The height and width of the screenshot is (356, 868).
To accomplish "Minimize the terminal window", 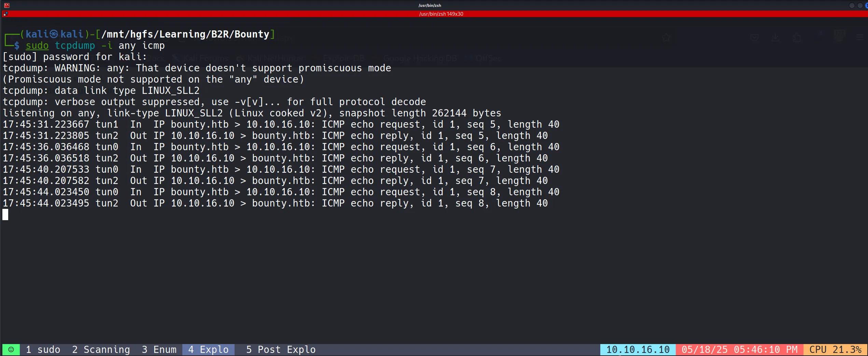I will tap(851, 5).
